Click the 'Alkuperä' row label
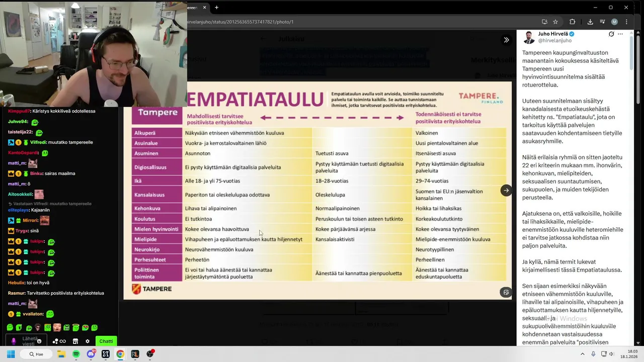Screen dimensions: 644x362 (x=157, y=133)
